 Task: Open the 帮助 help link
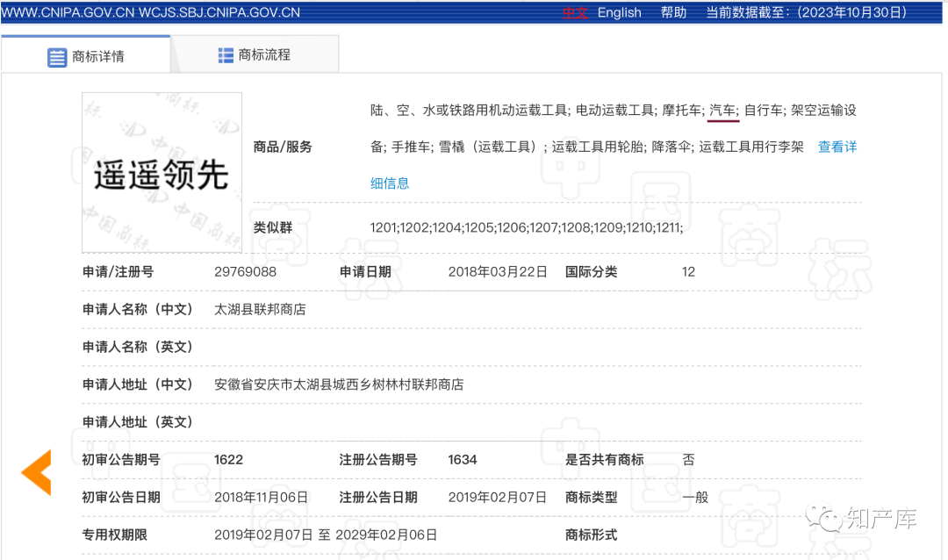pyautogui.click(x=673, y=12)
